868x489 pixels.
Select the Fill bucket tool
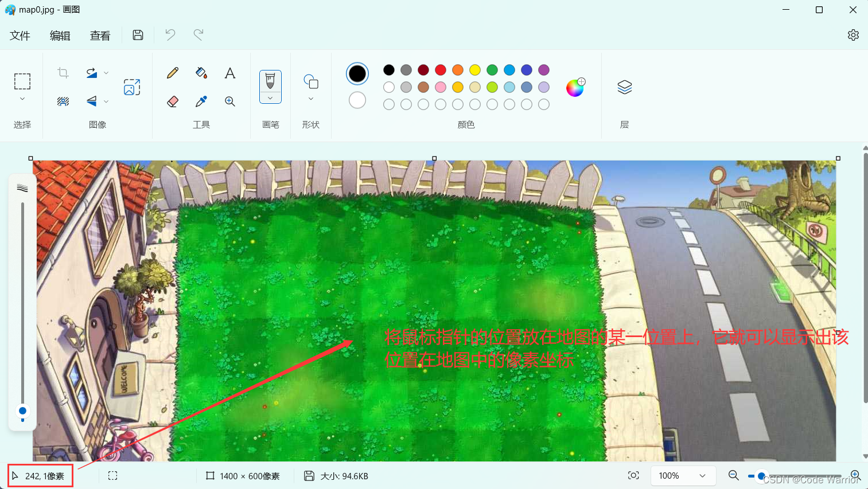201,73
